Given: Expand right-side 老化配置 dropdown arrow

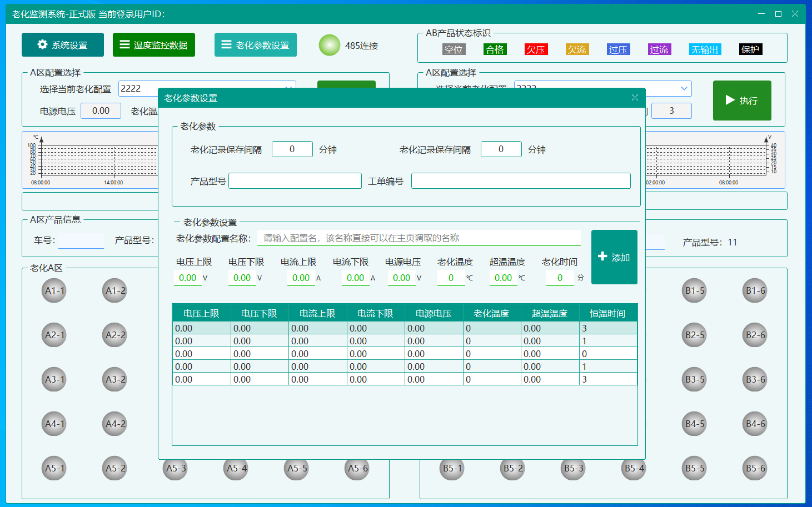Looking at the screenshot, I should (684, 88).
